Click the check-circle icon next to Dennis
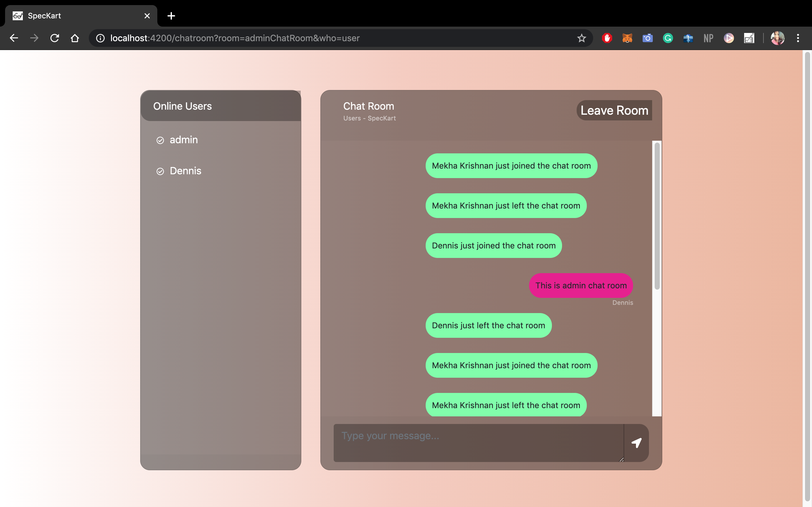This screenshot has height=507, width=812. coord(160,172)
